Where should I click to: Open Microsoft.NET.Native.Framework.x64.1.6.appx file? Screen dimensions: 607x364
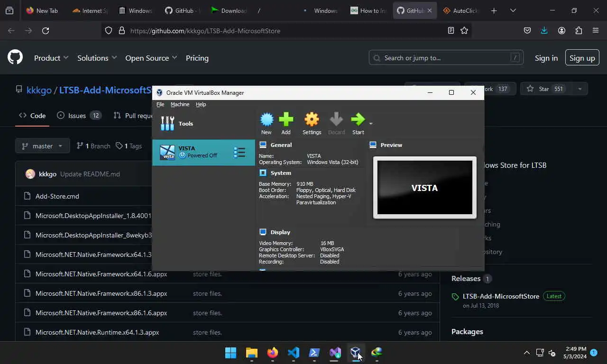pyautogui.click(x=101, y=274)
